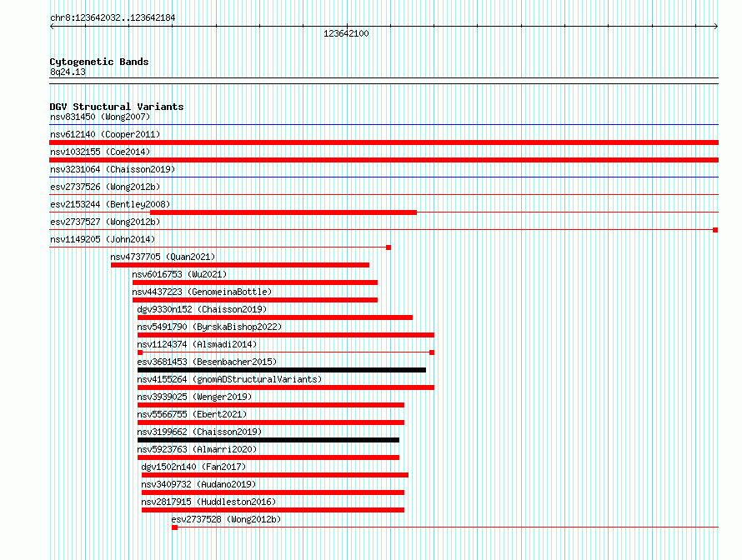Select the nsv1032155 (Coe2014) red variant bar
Screen dimensions: 742x560
tap(384, 160)
